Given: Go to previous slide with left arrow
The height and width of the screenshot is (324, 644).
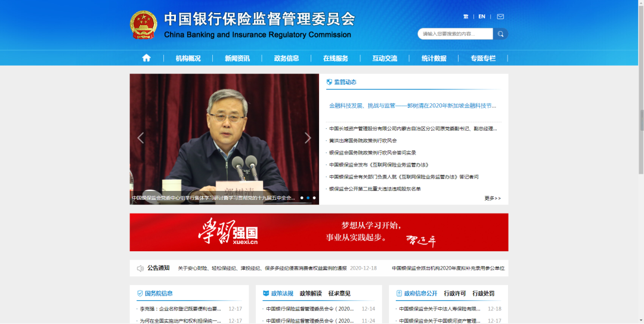Looking at the screenshot, I should (141, 138).
